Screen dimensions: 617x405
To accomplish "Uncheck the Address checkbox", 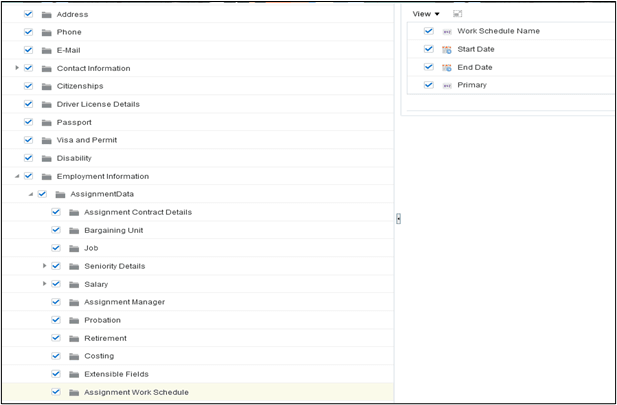I will click(x=28, y=14).
